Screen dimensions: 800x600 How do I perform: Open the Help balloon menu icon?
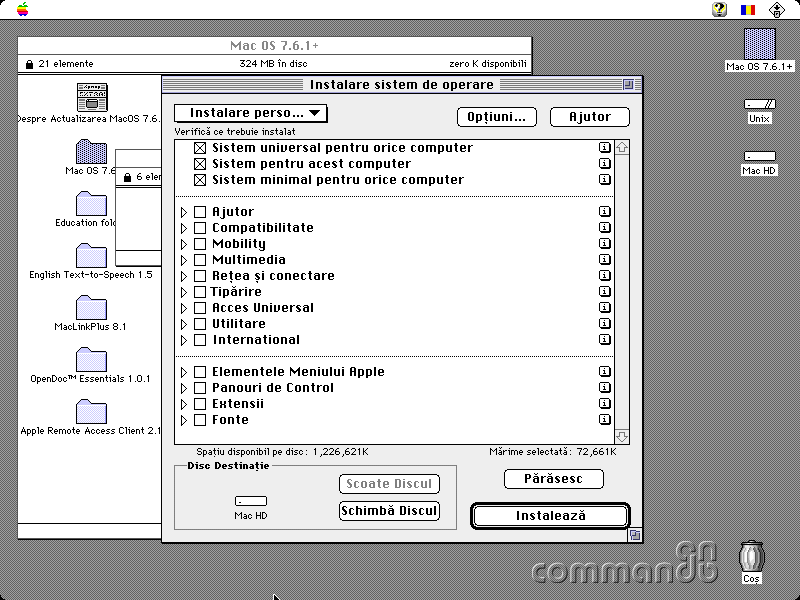click(x=719, y=9)
